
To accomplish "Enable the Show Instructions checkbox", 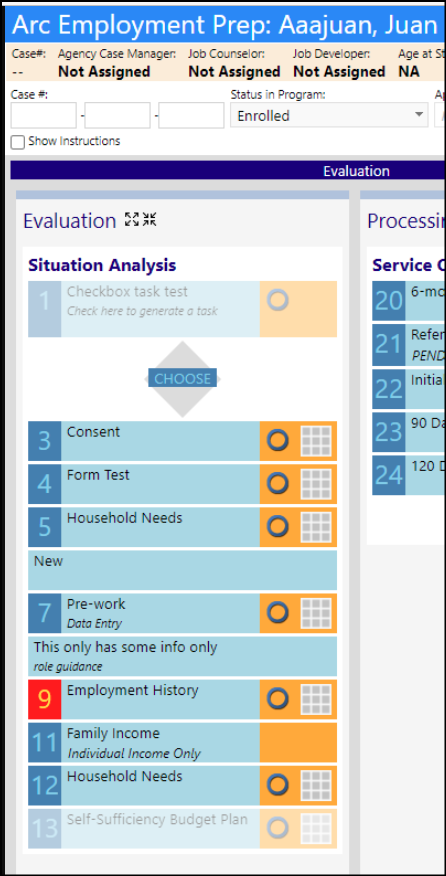I will [18, 142].
